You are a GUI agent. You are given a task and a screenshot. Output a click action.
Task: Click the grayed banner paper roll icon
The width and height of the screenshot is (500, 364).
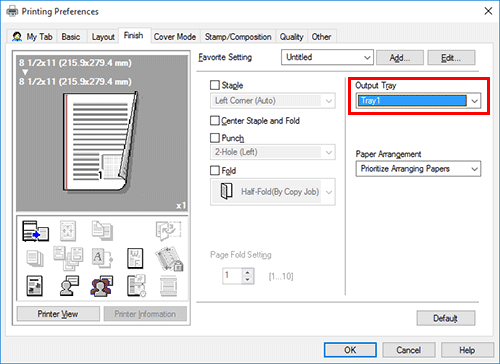[168, 286]
